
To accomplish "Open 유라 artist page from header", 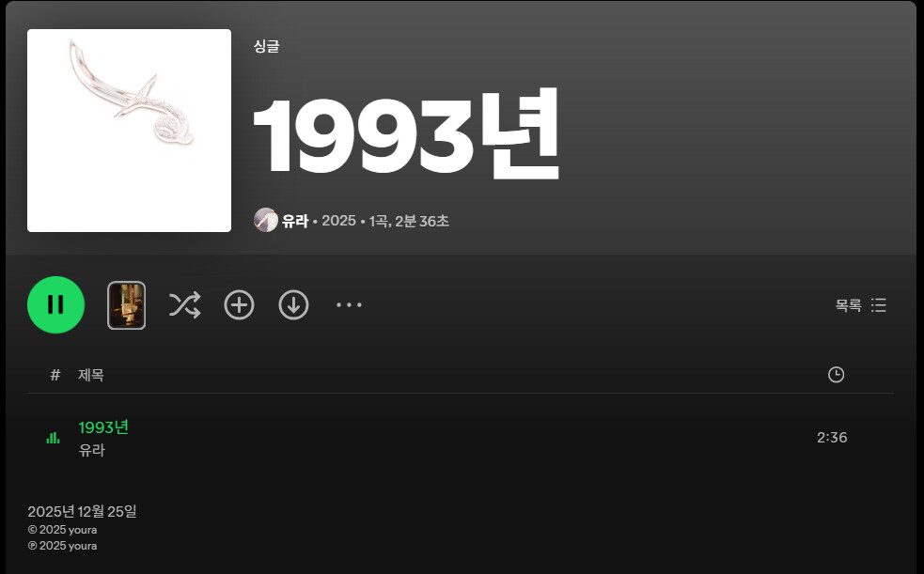I will [295, 221].
